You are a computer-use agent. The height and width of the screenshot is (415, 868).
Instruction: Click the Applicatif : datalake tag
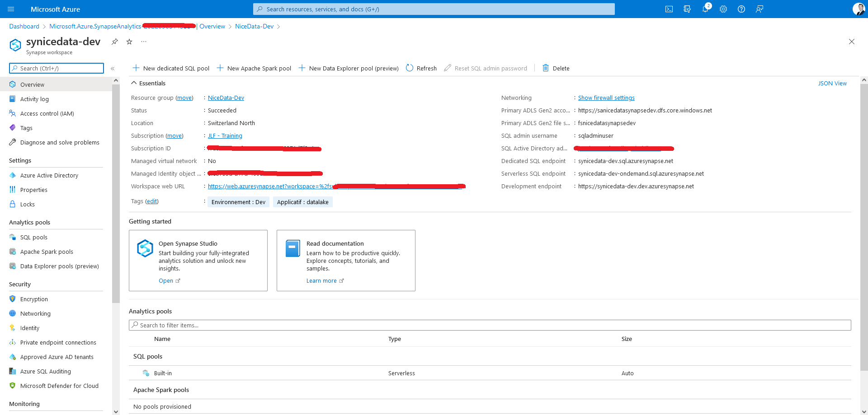(303, 202)
